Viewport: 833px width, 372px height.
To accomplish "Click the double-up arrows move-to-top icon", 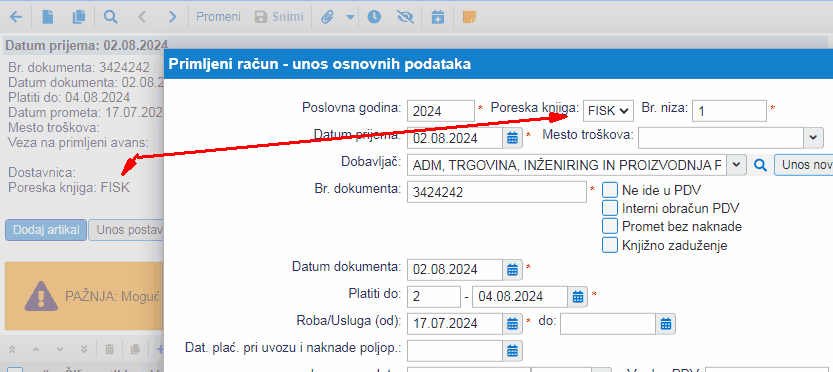I will pos(13,350).
